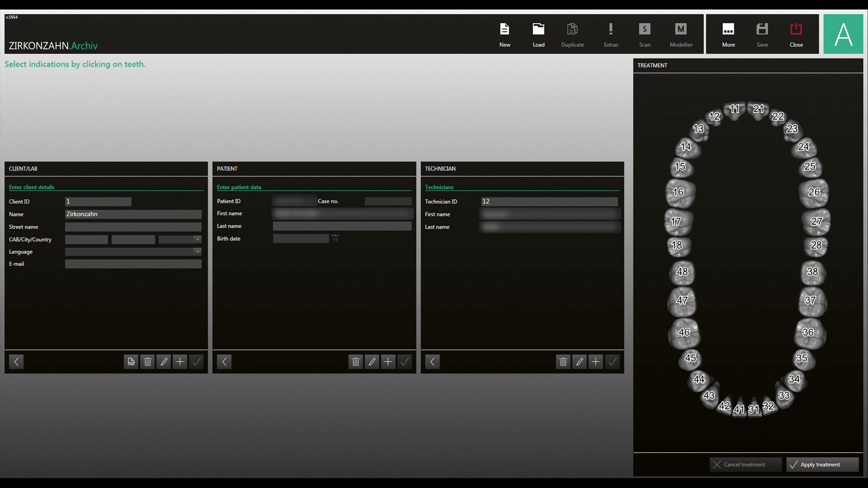Delete client using trash icon in Client/Lab
Screen dimensions: 868x488
click(147, 362)
